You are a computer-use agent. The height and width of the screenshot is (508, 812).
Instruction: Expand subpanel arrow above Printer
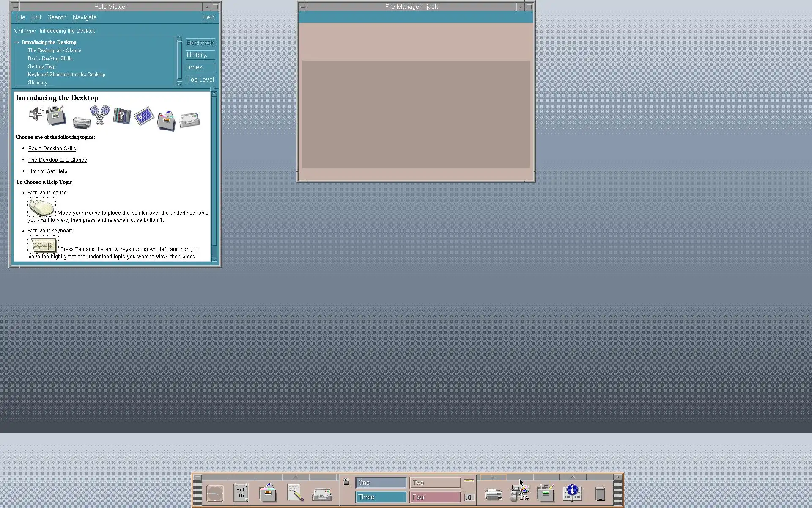493,478
